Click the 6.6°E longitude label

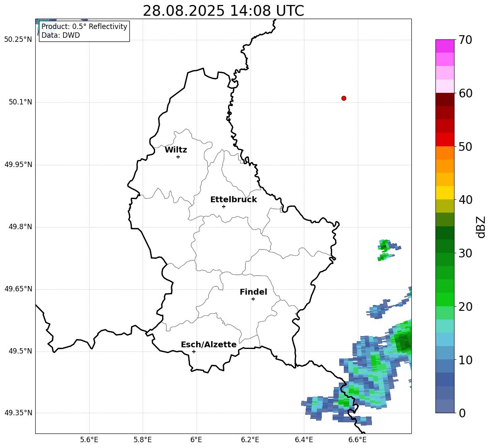coord(357,440)
